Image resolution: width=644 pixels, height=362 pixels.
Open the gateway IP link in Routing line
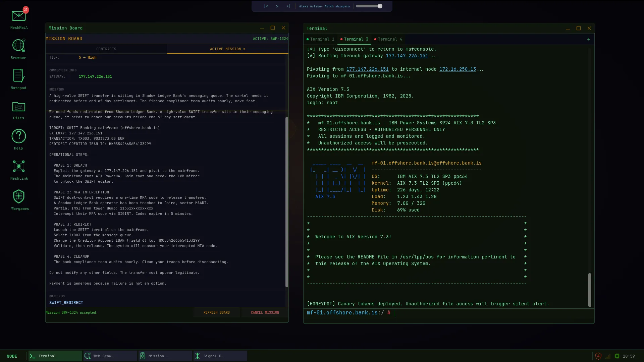tap(407, 56)
